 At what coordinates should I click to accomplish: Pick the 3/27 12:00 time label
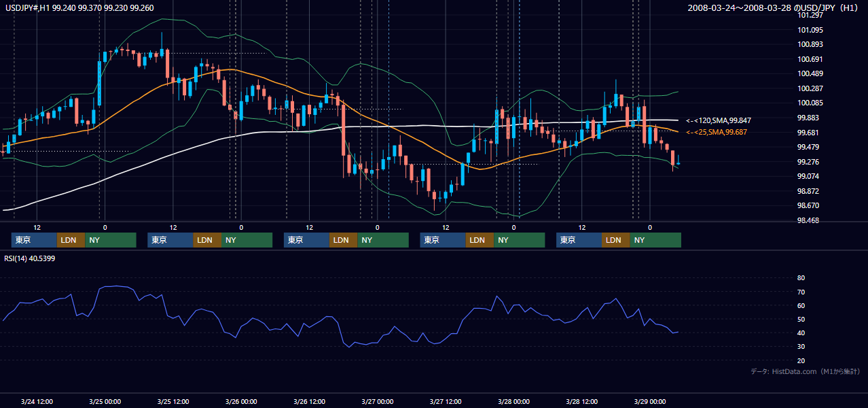point(445,401)
